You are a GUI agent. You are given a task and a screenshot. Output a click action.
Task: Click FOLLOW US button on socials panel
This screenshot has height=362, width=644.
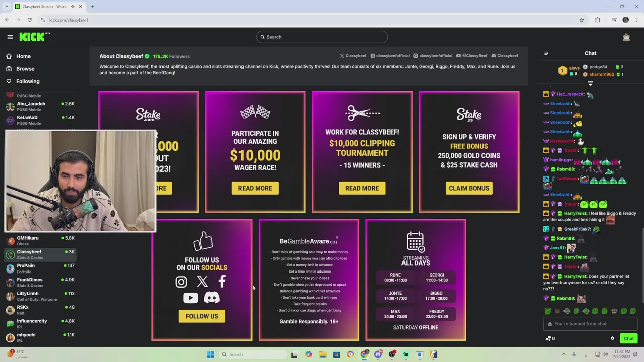tap(202, 316)
